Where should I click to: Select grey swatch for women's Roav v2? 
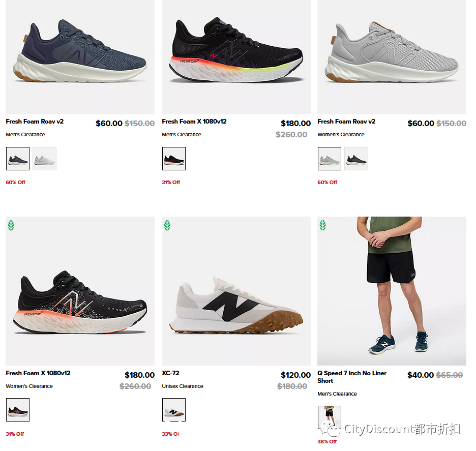click(x=330, y=159)
